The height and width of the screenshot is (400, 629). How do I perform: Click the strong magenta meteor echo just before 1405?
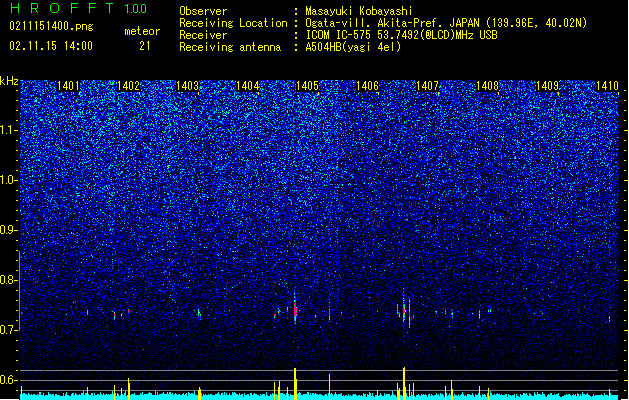[295, 309]
